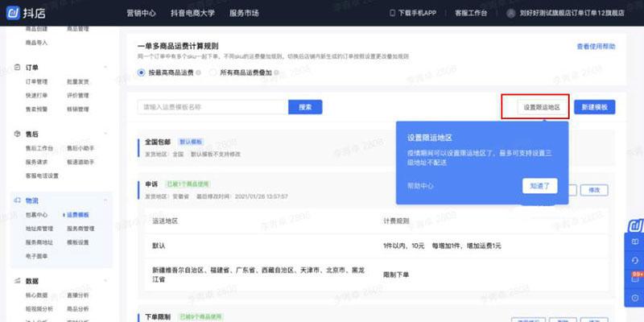644x322 pixels.
Task: Open the 查看使用帮助 link
Action: pyautogui.click(x=596, y=47)
